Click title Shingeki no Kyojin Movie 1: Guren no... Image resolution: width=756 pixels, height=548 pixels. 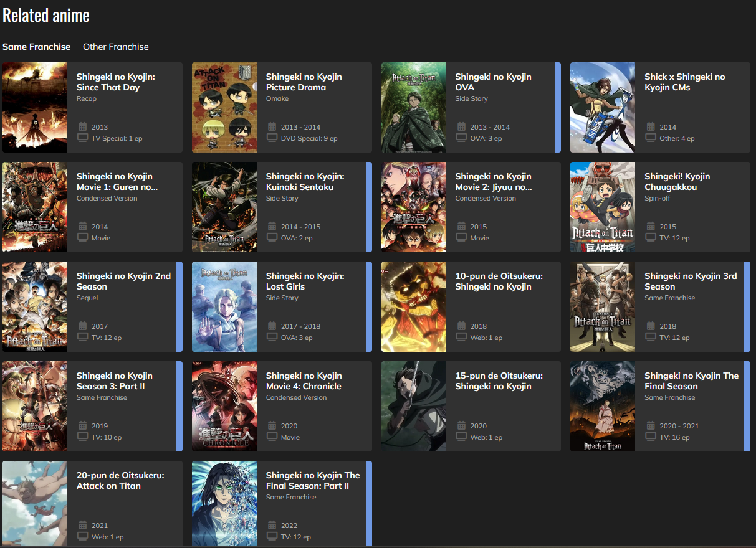[117, 182]
